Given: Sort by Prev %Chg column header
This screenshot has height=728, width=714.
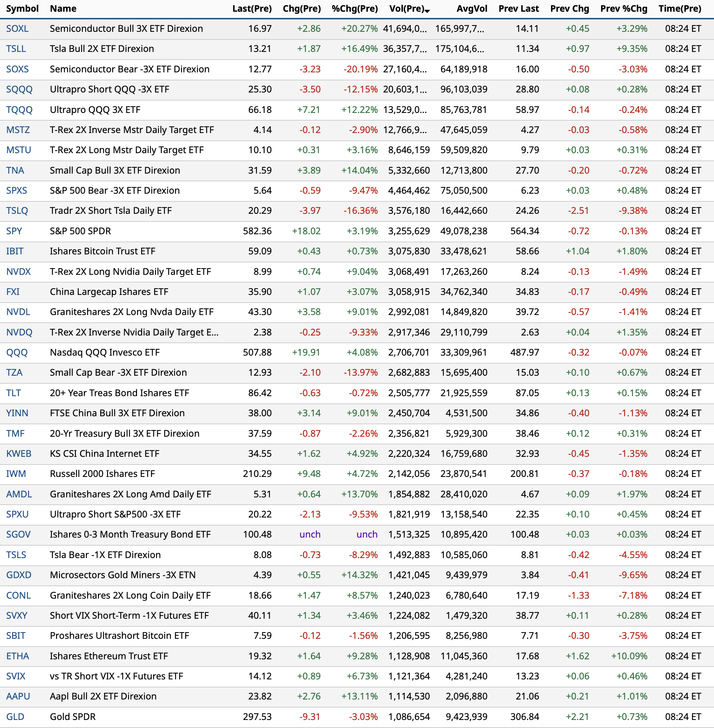Looking at the screenshot, I should click(x=624, y=9).
